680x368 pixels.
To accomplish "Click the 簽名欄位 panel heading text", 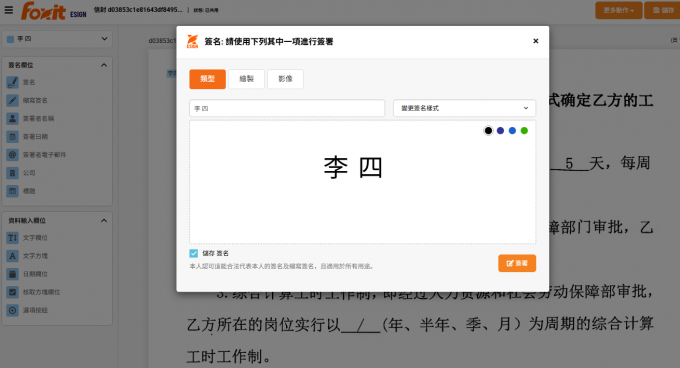I will point(21,65).
